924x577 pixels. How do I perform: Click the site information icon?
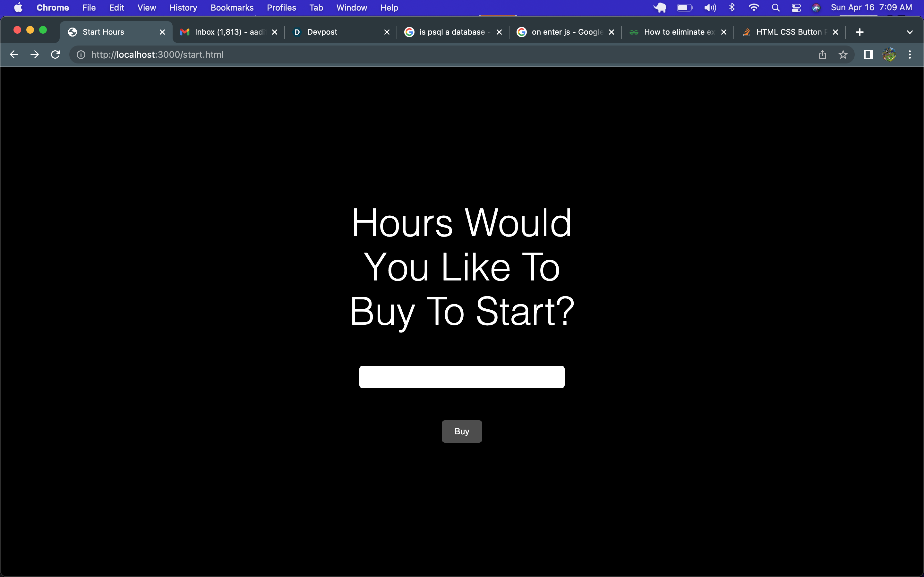[x=81, y=54]
